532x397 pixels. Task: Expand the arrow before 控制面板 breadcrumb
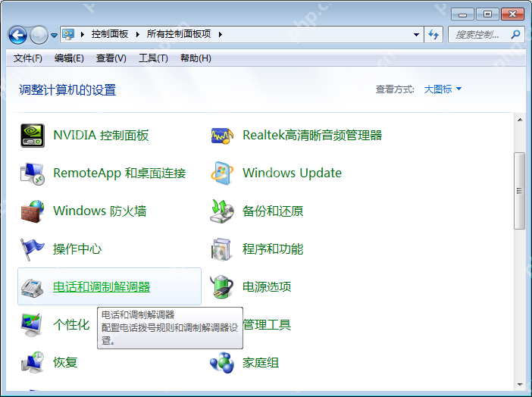[x=82, y=34]
